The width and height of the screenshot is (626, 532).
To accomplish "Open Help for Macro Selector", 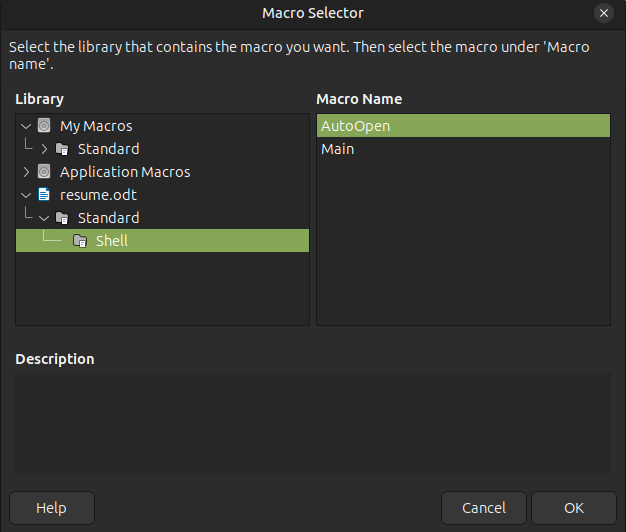I will (52, 508).
